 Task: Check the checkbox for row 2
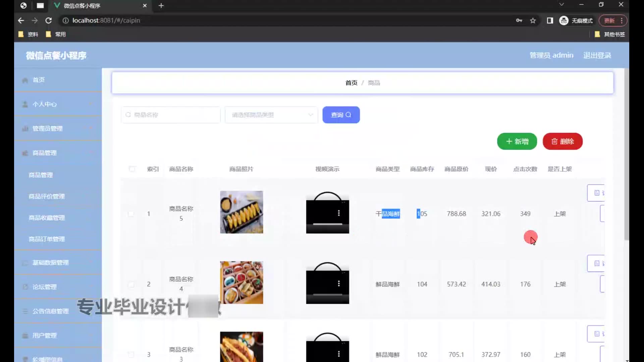[131, 284]
